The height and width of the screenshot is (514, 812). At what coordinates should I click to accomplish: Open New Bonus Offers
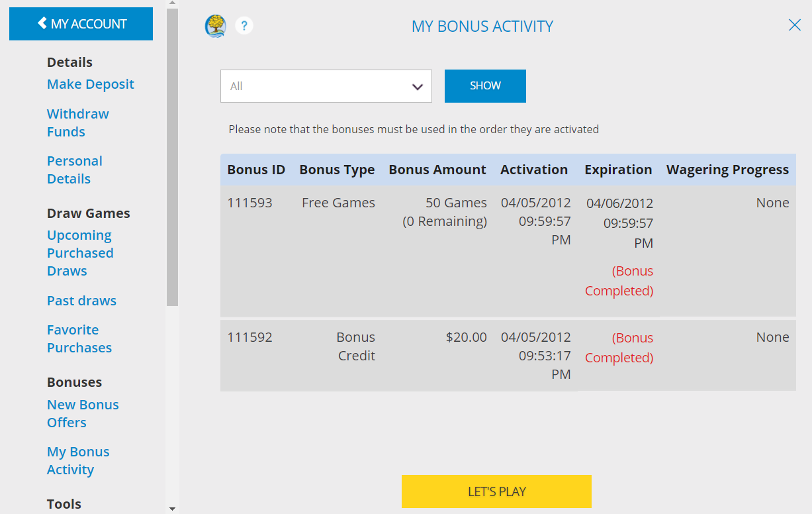tap(83, 413)
